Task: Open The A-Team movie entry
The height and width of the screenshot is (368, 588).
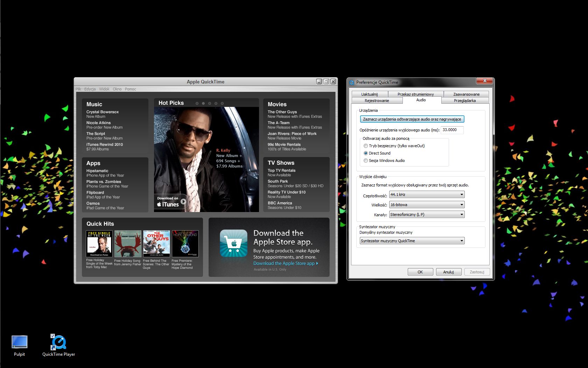Action: 295,125
